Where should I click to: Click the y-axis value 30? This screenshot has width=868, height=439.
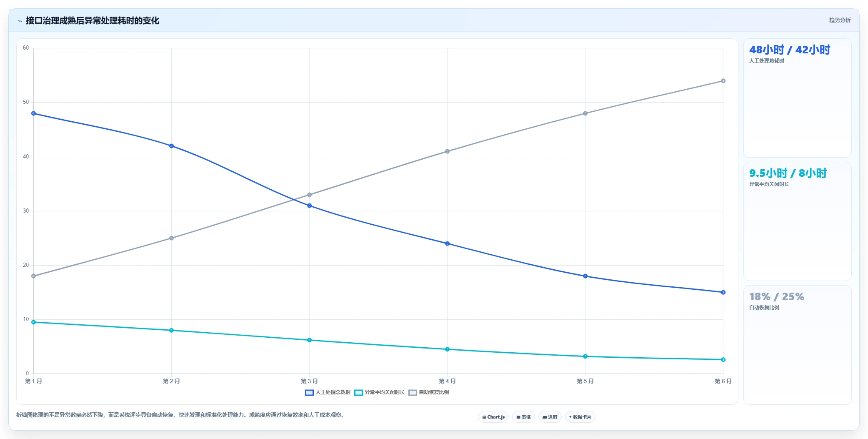(26, 211)
